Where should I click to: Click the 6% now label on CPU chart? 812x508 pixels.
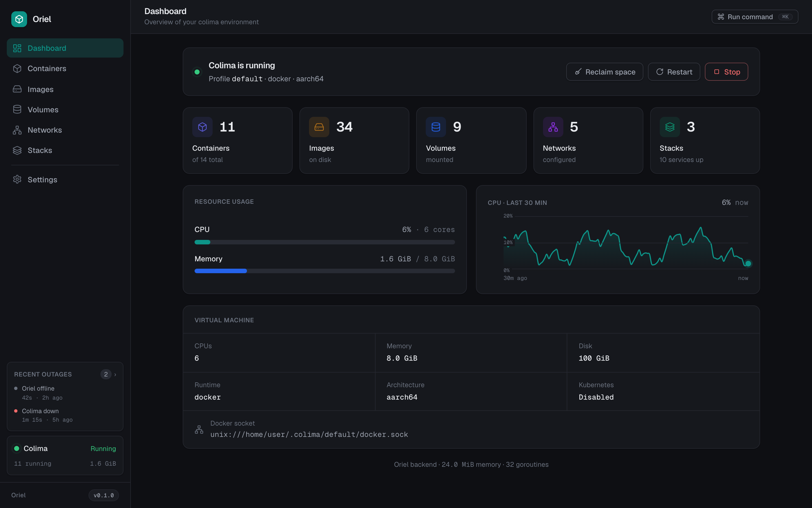pyautogui.click(x=735, y=202)
